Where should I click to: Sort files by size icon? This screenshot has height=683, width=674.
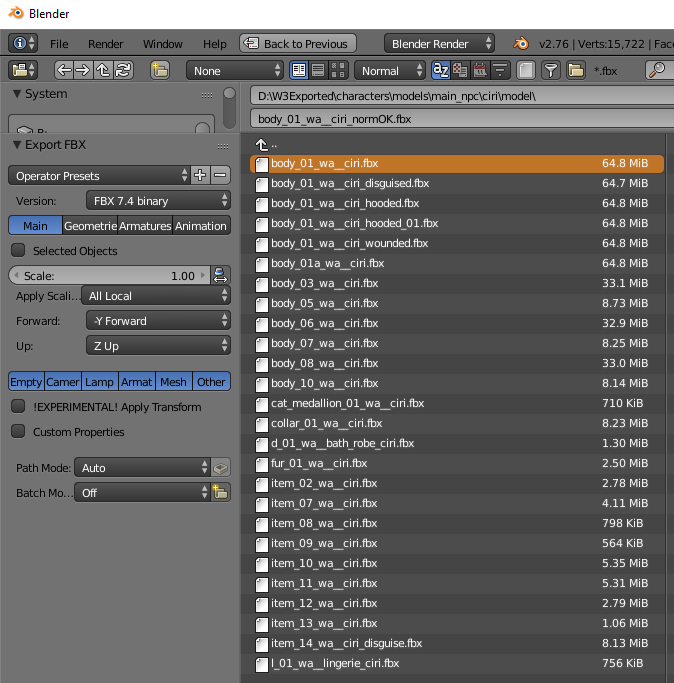(500, 70)
